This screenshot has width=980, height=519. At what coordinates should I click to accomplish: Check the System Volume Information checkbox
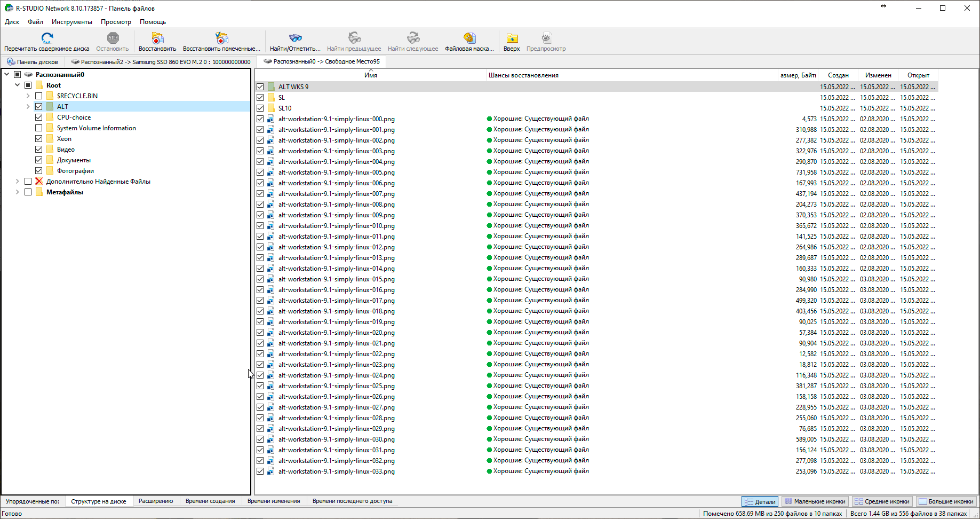point(39,128)
